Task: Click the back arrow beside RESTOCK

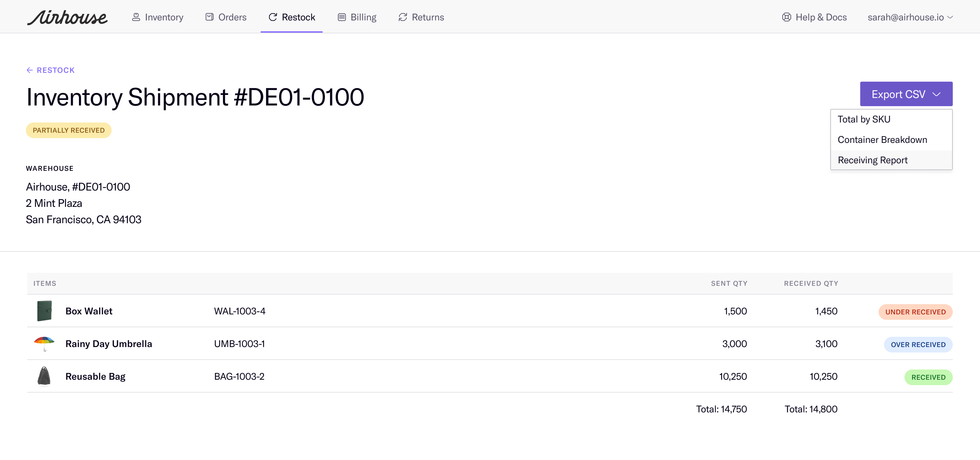Action: point(30,70)
